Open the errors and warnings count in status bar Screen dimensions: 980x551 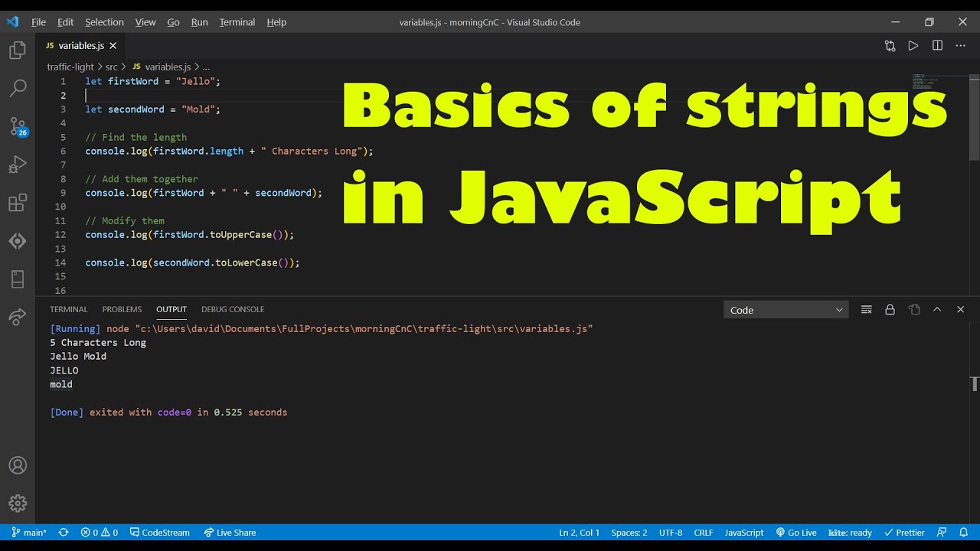100,533
